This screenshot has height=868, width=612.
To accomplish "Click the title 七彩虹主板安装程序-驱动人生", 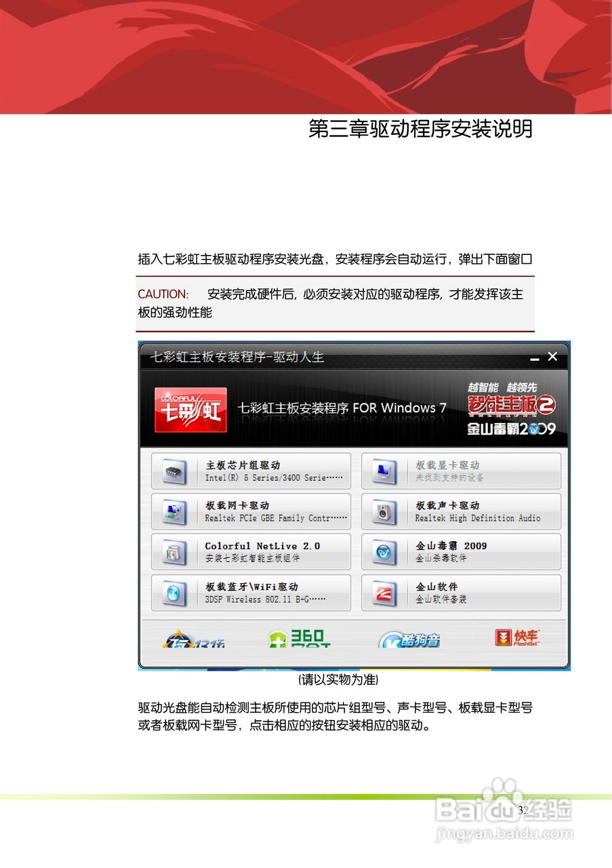I will [237, 357].
